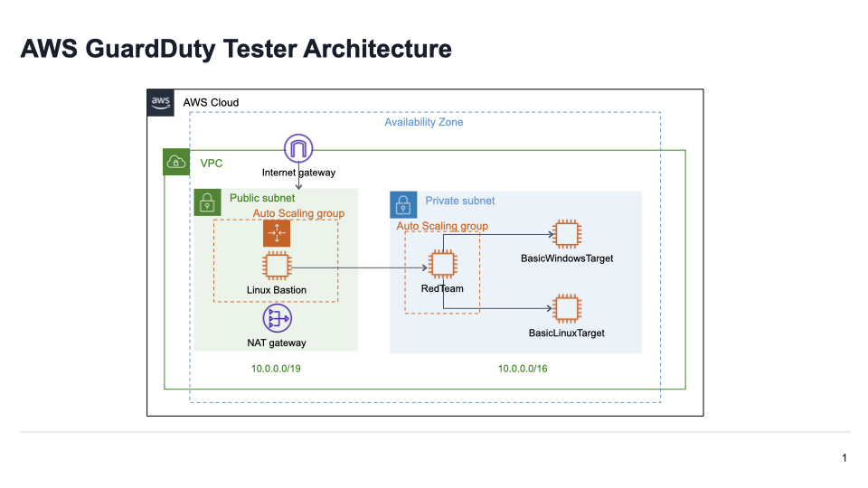
Task: Click the VPC cloud lock icon
Action: pyautogui.click(x=176, y=162)
